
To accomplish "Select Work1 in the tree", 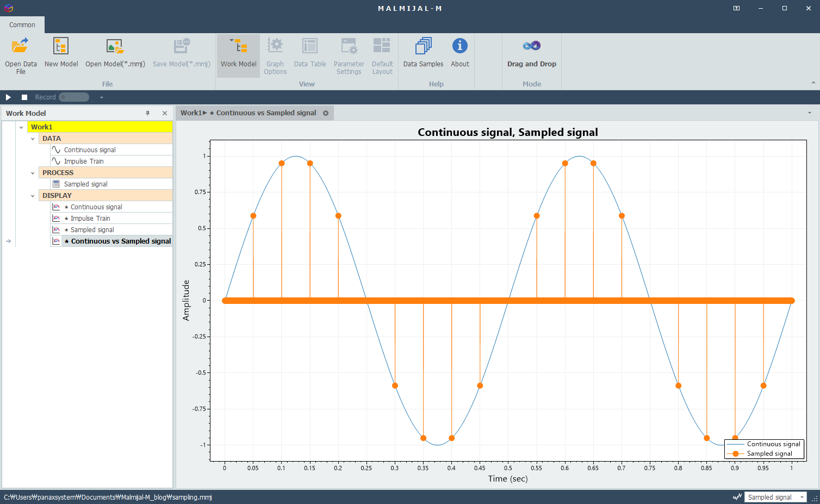I will (x=100, y=127).
